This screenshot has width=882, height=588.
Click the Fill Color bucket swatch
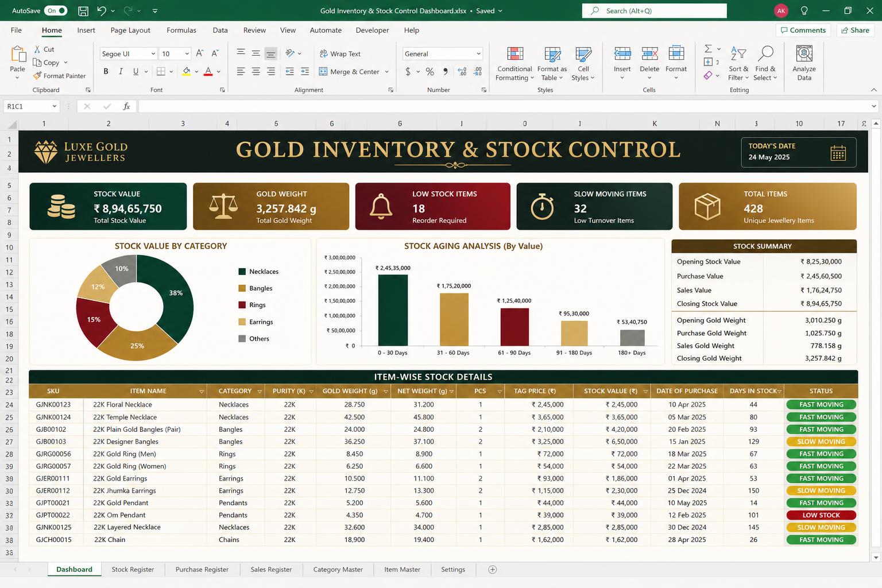point(187,72)
